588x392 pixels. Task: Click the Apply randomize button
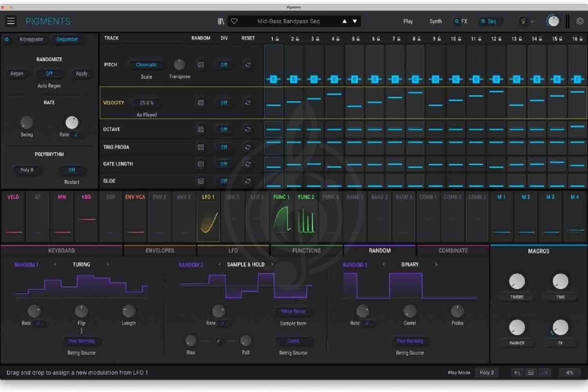tap(82, 73)
